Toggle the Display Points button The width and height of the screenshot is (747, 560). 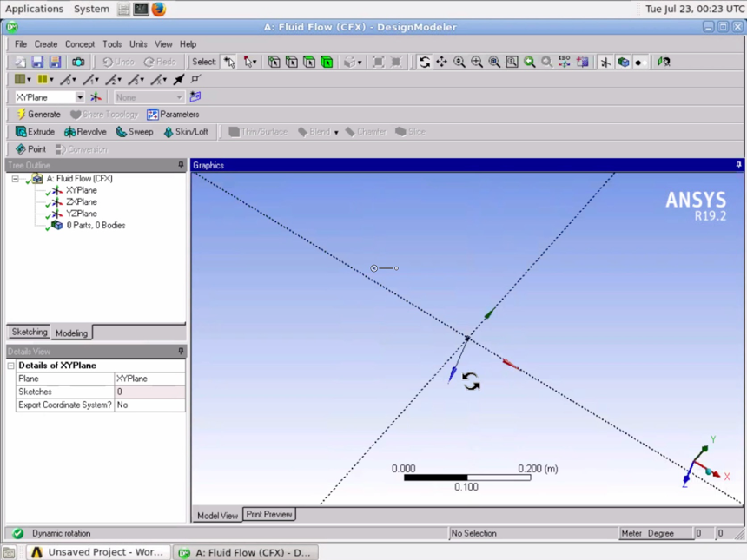click(x=639, y=63)
